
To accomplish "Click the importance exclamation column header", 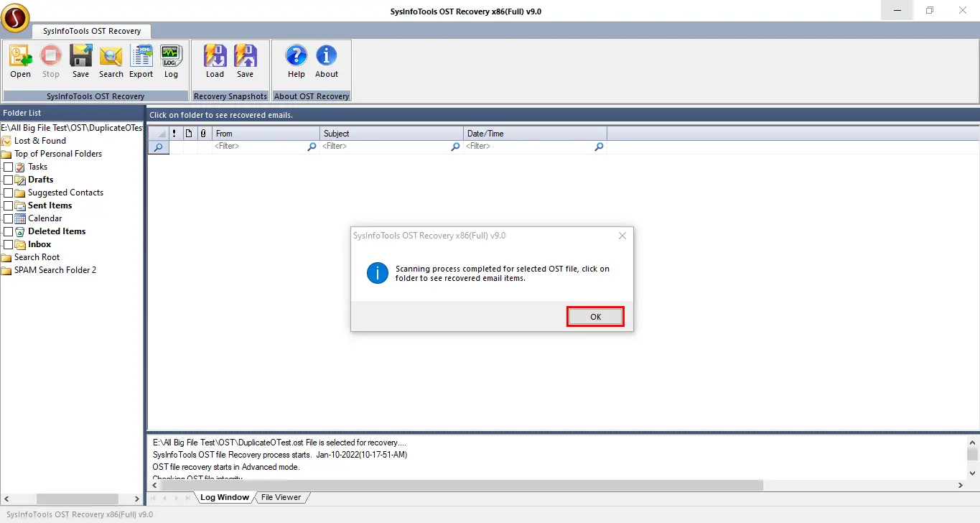I will (174, 134).
